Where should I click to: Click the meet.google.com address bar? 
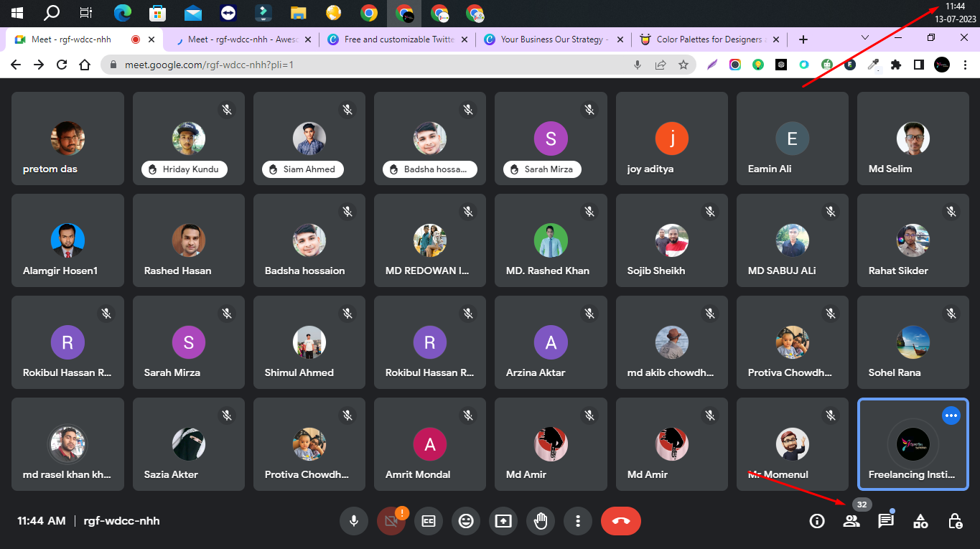(x=359, y=65)
